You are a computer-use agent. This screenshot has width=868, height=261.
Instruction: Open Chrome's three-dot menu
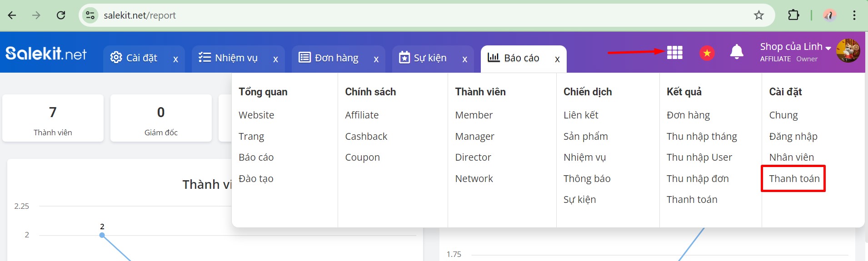[854, 15]
